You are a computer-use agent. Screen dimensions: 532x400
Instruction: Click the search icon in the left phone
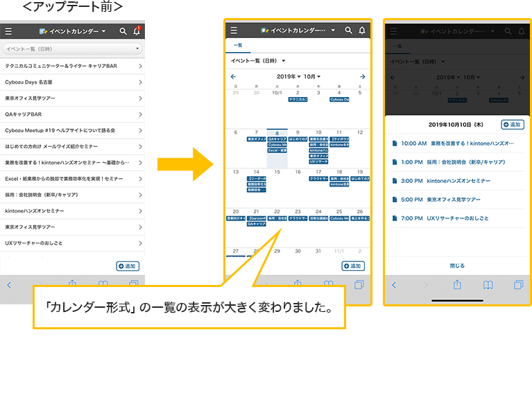(123, 31)
